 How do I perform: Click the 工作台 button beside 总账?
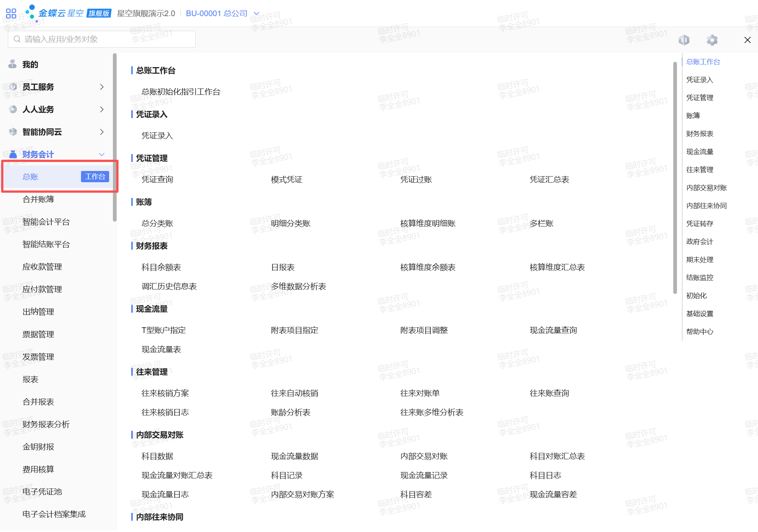point(95,177)
